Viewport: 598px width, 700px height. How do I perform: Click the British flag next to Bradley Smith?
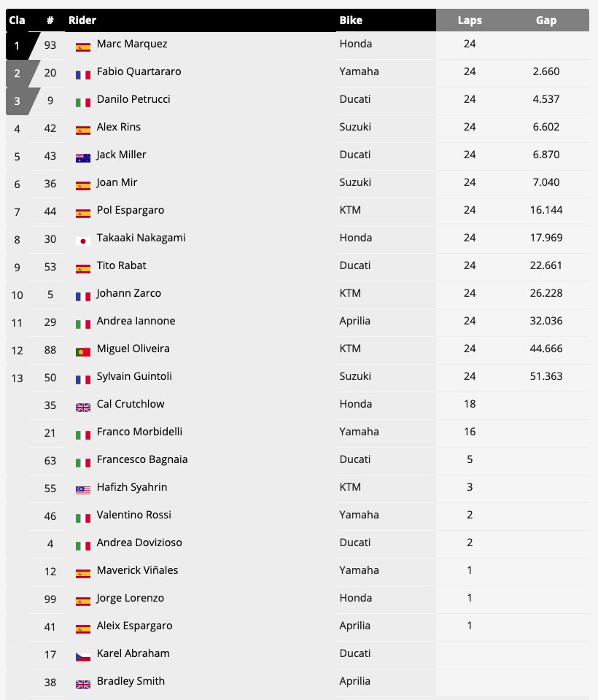pos(83,684)
